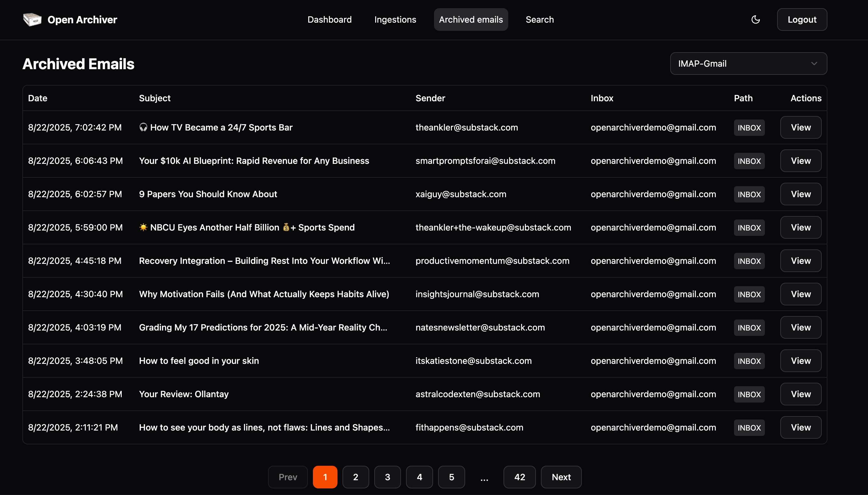Select the Archived emails nav tab
The image size is (868, 495).
pos(470,19)
